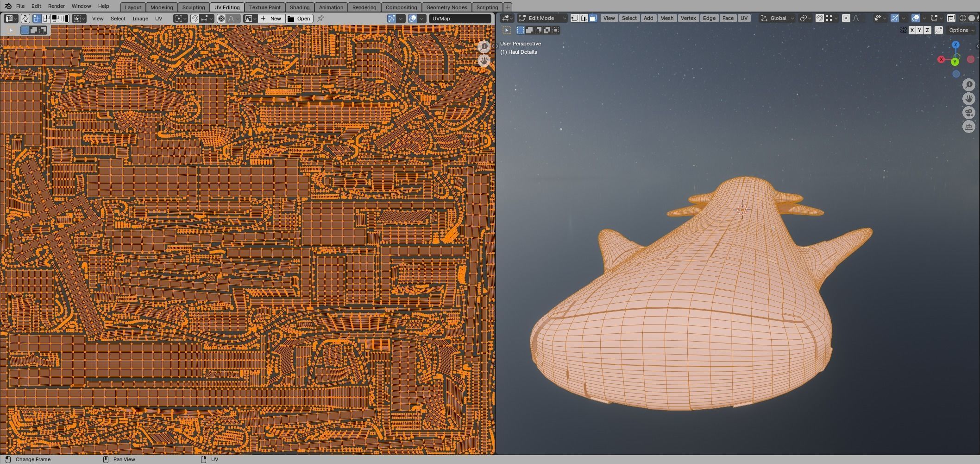Open the UV editor View menu
This screenshot has height=464, width=980.
point(98,19)
